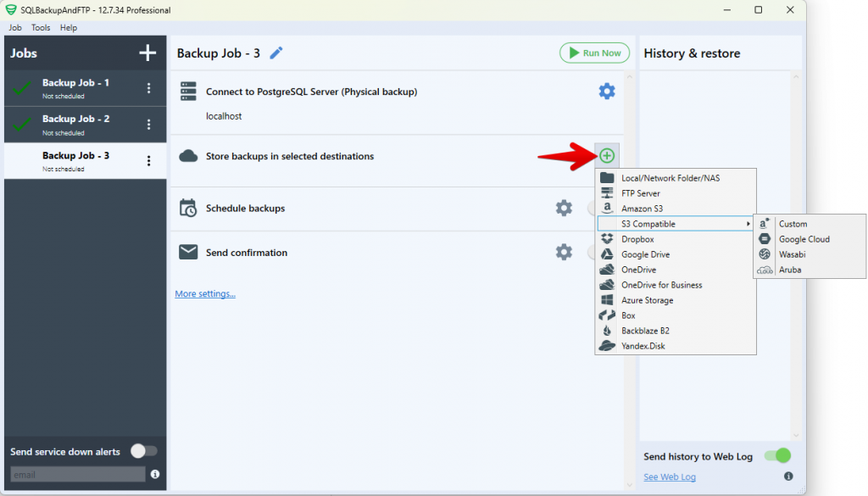Select Custom S3 compatible option
The width and height of the screenshot is (868, 496).
[810, 224]
